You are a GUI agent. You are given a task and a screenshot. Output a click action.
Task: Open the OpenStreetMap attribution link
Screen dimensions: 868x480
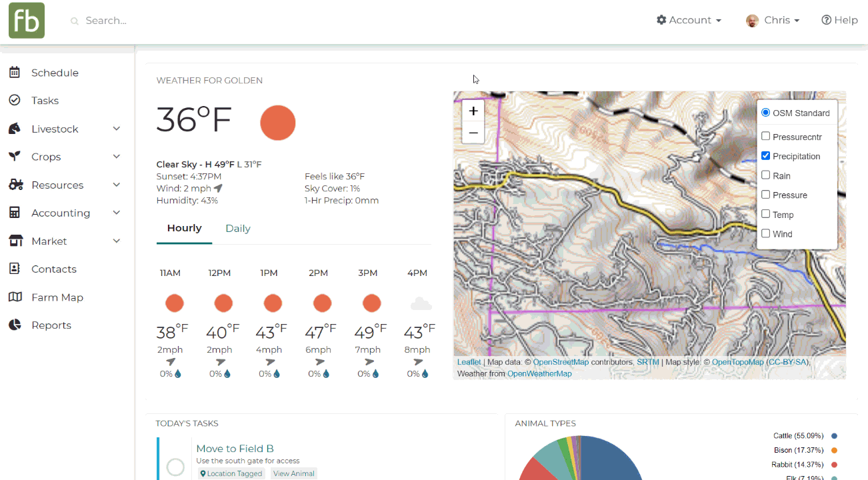[x=561, y=362]
